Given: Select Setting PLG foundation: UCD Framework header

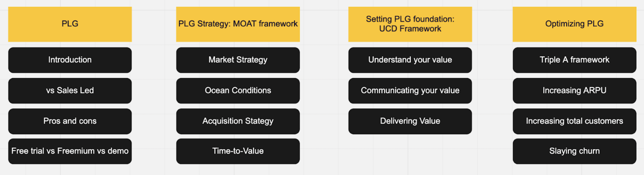Looking at the screenshot, I should pos(410,24).
